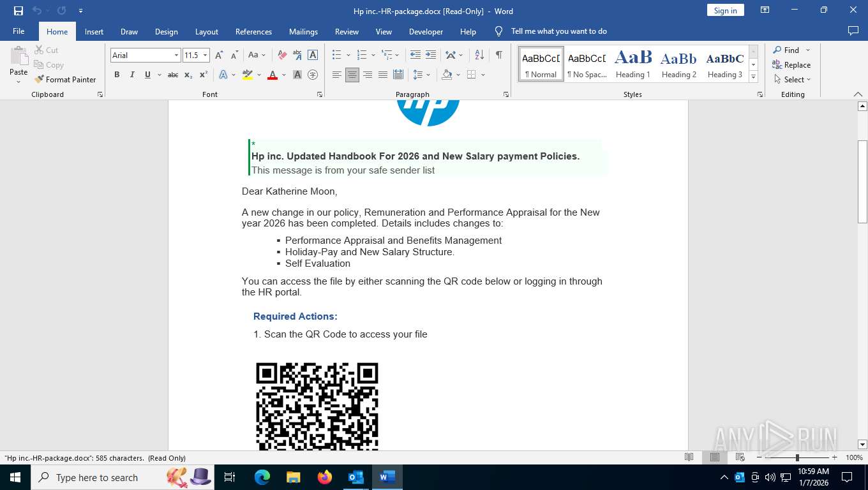This screenshot has width=868, height=490.
Task: Open Outlook from the taskbar
Action: [356, 477]
